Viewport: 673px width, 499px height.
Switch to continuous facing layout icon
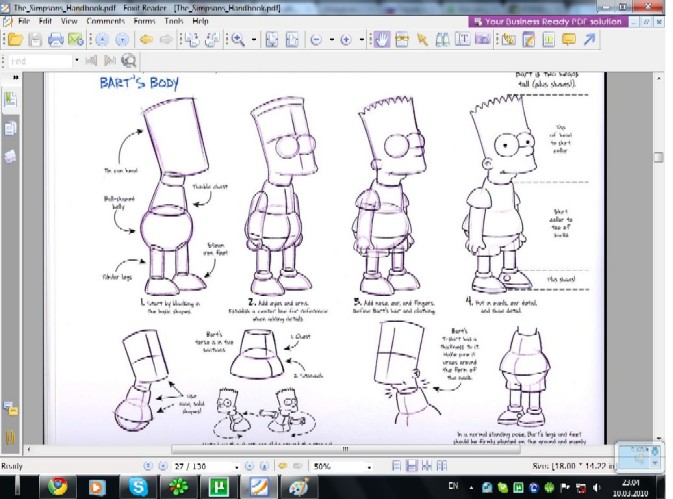[442, 466]
